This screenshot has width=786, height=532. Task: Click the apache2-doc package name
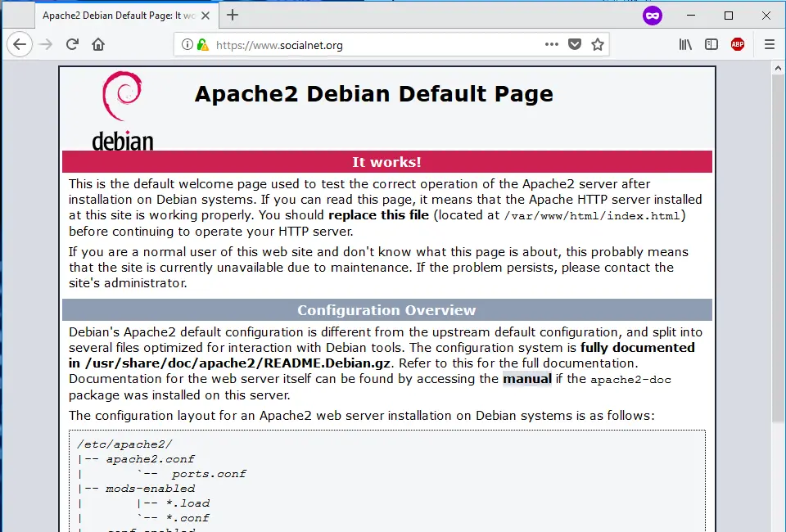point(630,380)
